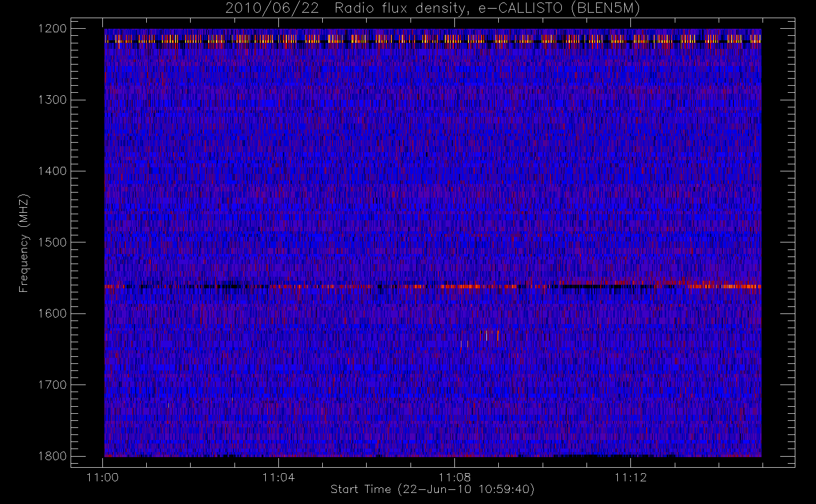The image size is (816, 504).
Task: Click the orange interference line near 1560 MHz
Action: 433,286
